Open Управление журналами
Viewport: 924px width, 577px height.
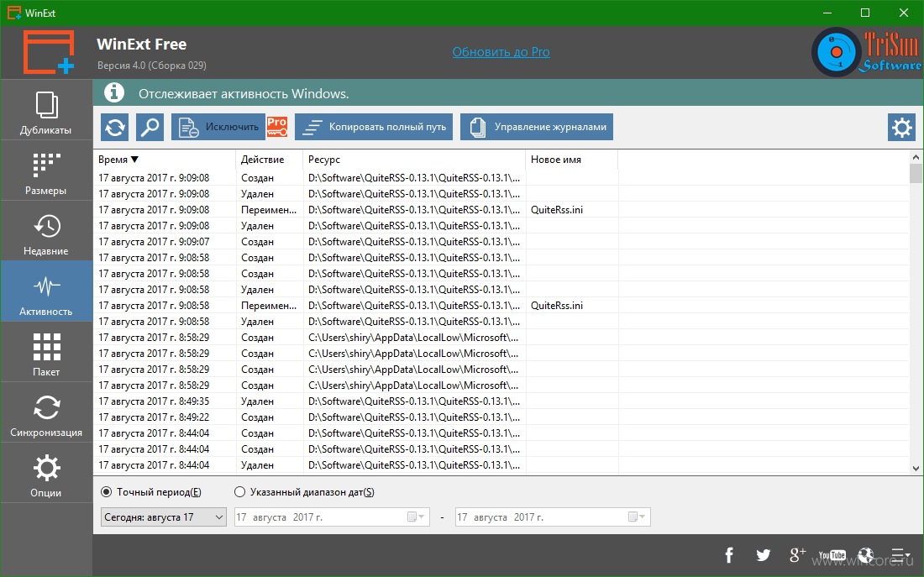pyautogui.click(x=537, y=128)
